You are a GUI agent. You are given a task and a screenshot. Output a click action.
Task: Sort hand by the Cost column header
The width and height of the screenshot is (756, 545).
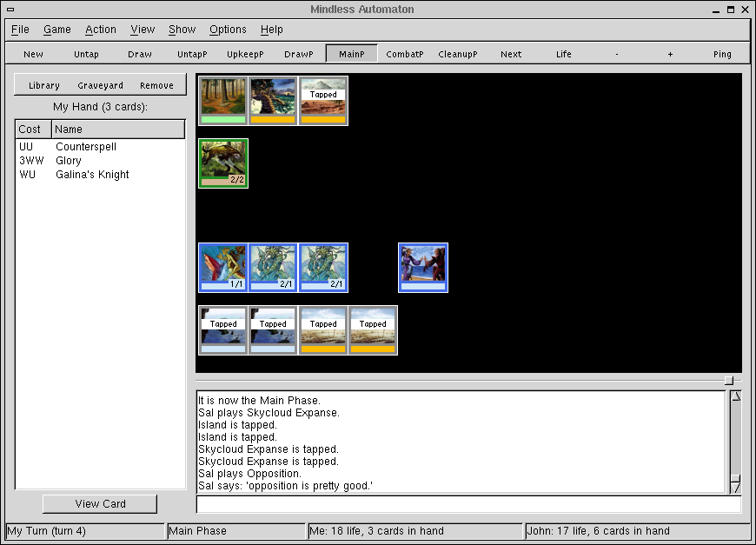click(32, 130)
